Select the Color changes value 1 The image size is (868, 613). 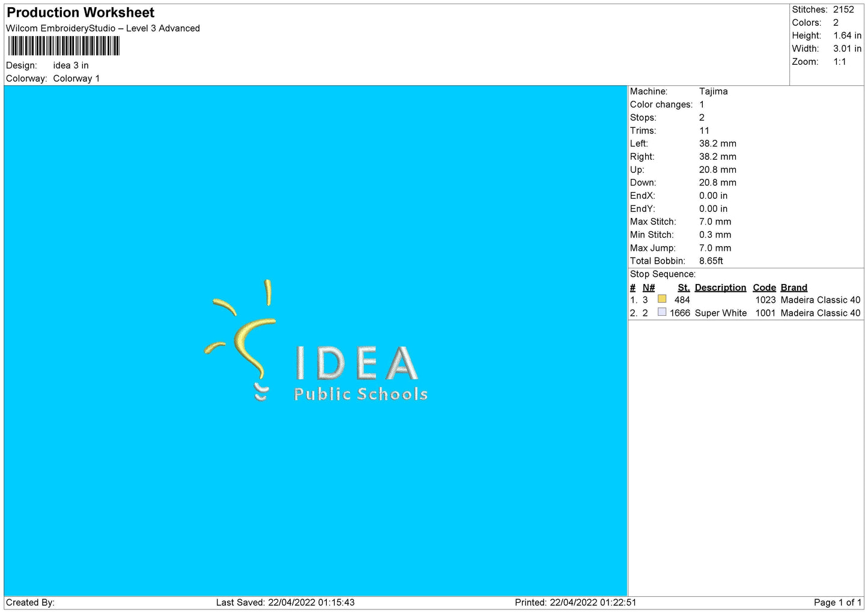tap(702, 104)
